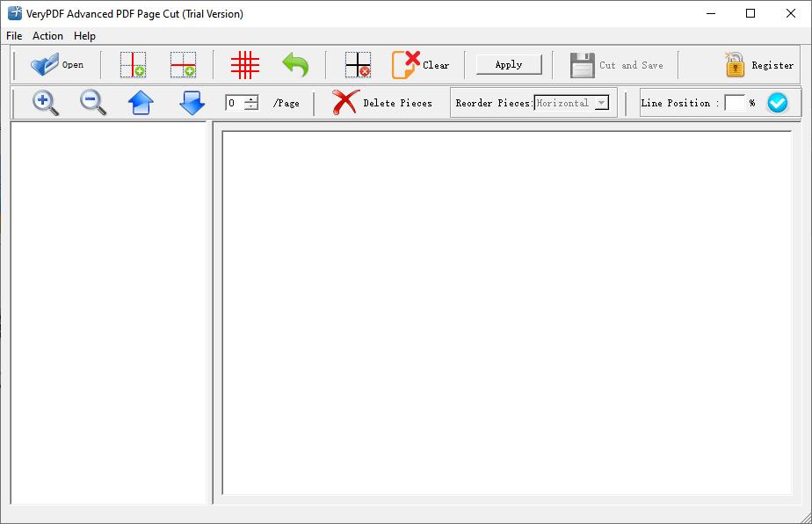Undo with the green arrow icon
This screenshot has height=524, width=812.
pos(295,65)
